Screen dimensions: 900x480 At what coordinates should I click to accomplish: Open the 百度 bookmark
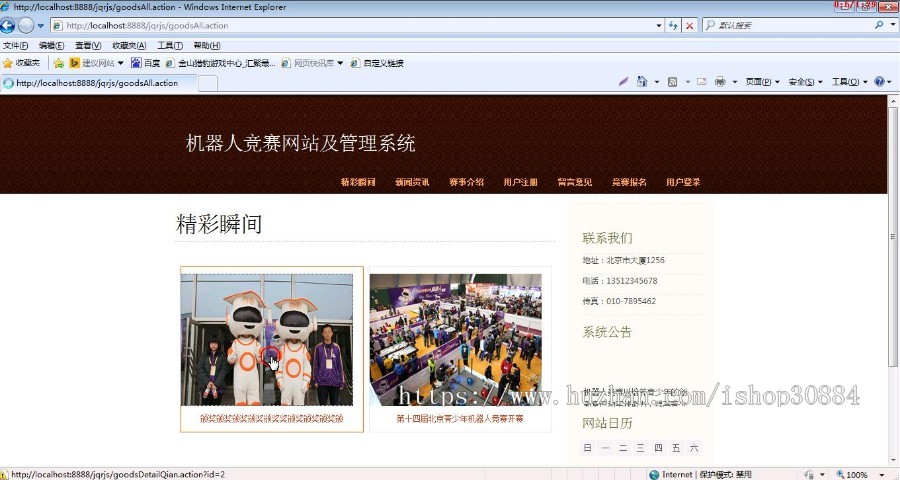click(146, 63)
